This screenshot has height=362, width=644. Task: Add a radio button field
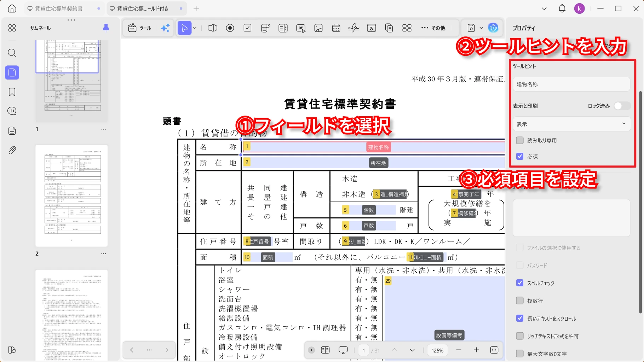pos(230,28)
